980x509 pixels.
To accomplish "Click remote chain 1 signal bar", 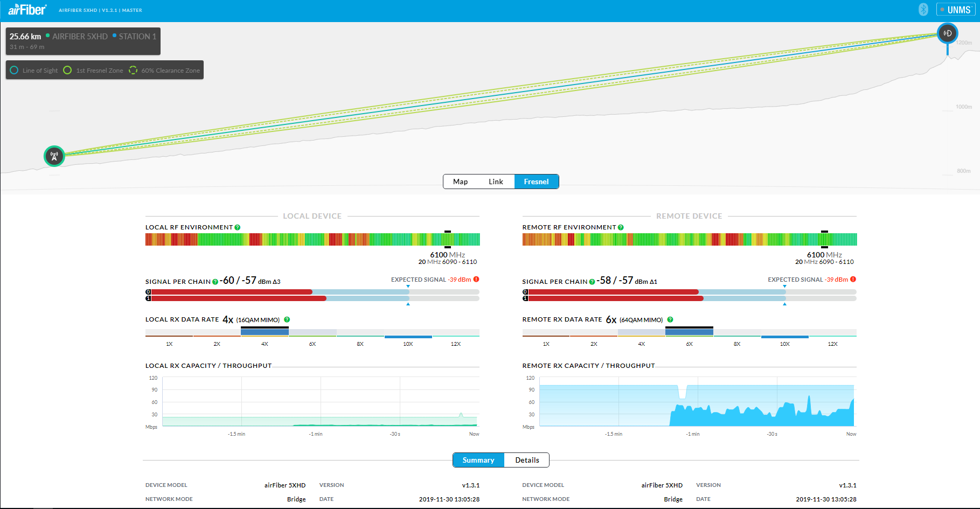I will click(x=690, y=298).
